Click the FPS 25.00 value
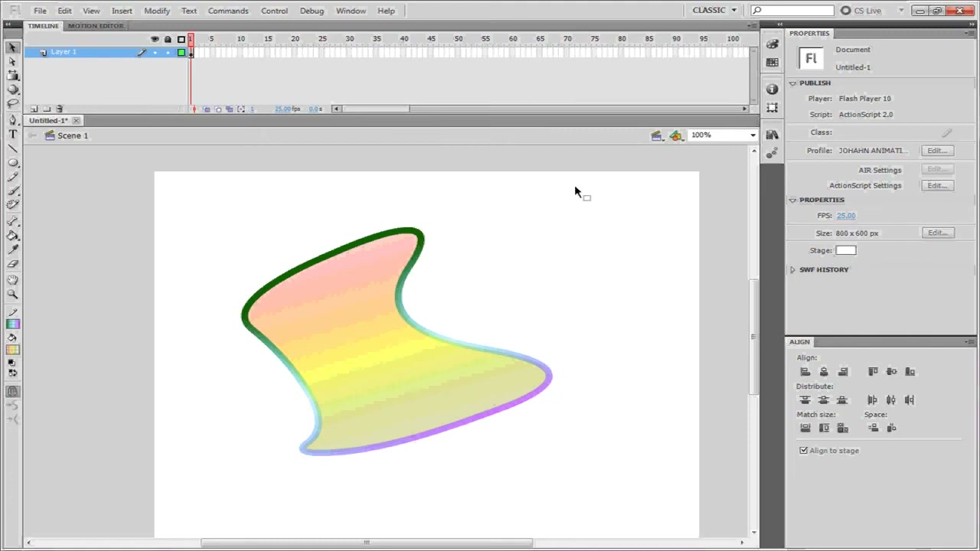 [846, 217]
